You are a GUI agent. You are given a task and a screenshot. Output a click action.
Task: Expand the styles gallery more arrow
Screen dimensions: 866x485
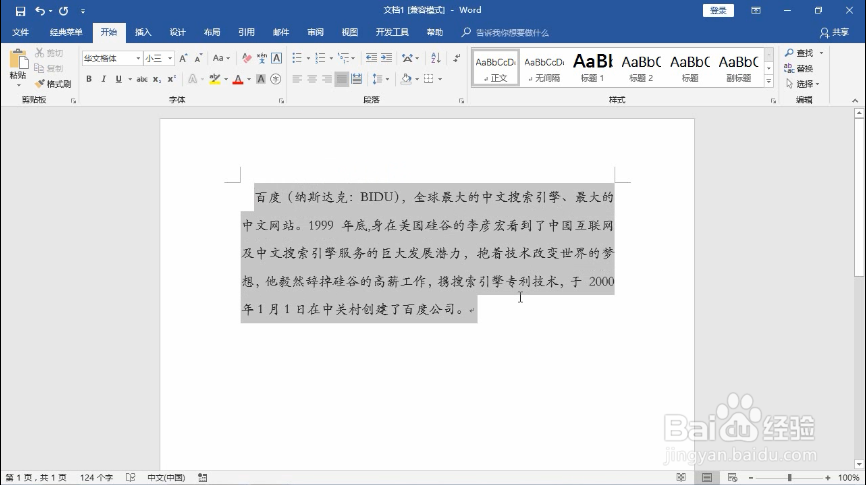769,81
